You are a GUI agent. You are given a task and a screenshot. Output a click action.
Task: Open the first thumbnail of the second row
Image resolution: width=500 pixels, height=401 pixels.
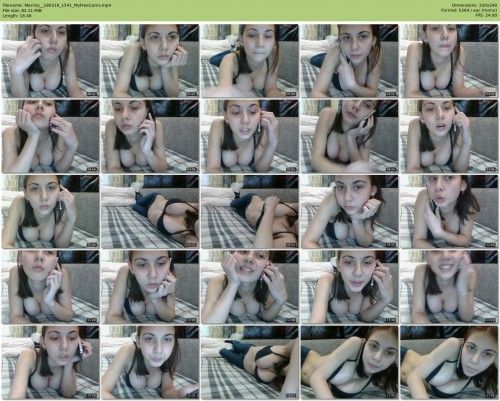click(50, 136)
